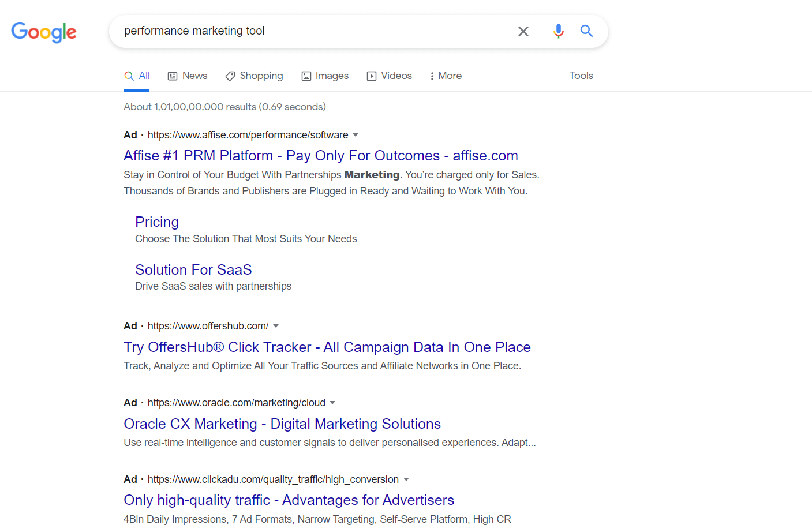Open Oracle CX Marketing ad link

click(282, 424)
